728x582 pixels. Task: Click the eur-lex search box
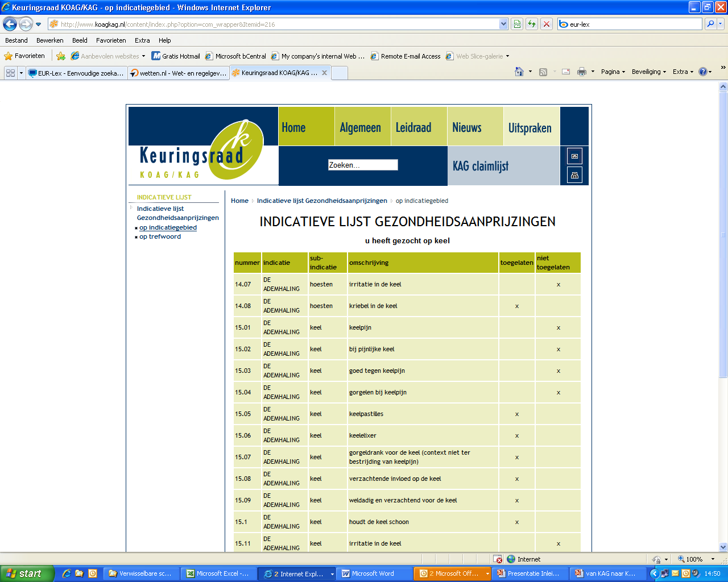click(x=630, y=24)
